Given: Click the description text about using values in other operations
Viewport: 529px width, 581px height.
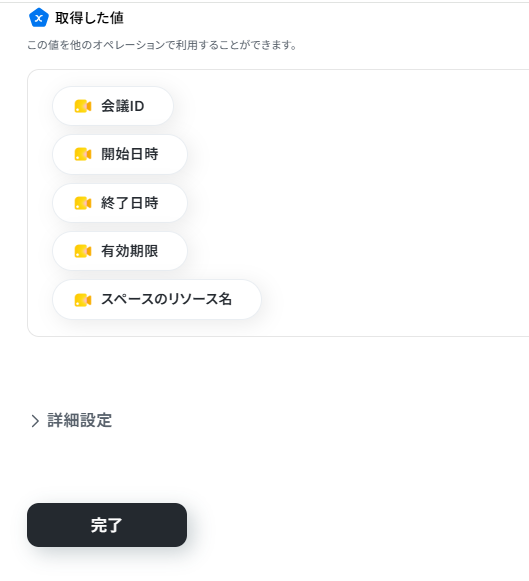Looking at the screenshot, I should [162, 45].
